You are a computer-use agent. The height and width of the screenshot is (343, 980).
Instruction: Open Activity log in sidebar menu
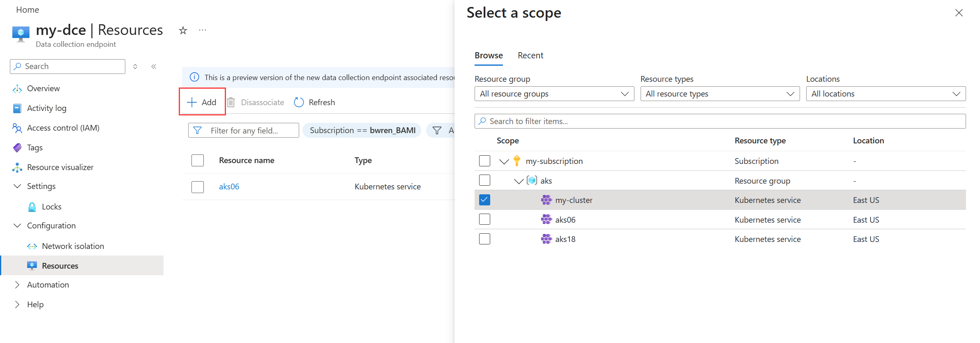click(46, 108)
